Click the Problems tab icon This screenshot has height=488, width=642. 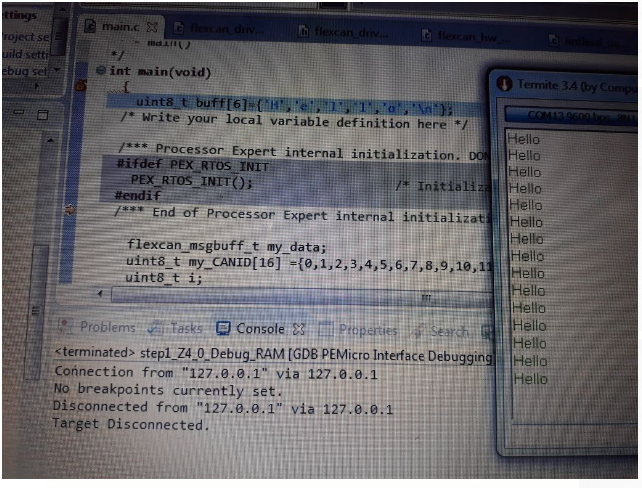pyautogui.click(x=64, y=326)
